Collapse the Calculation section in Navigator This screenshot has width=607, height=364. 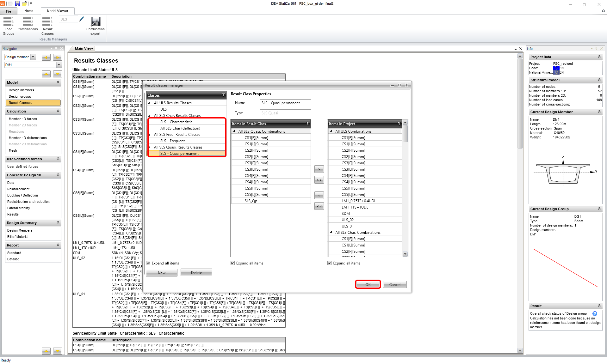(58, 111)
